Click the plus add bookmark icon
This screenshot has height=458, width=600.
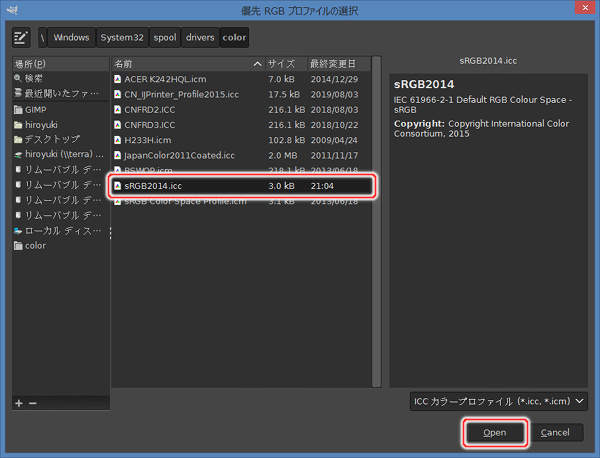click(19, 403)
